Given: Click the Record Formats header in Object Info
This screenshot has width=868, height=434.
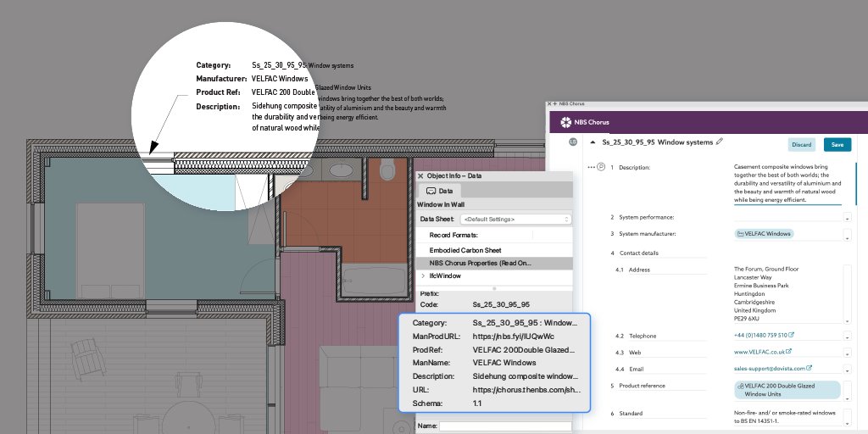Looking at the screenshot, I should 453,236.
